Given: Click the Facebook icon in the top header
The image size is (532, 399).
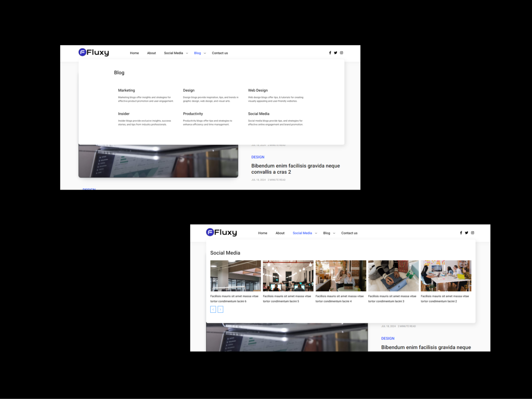Looking at the screenshot, I should click(x=330, y=53).
